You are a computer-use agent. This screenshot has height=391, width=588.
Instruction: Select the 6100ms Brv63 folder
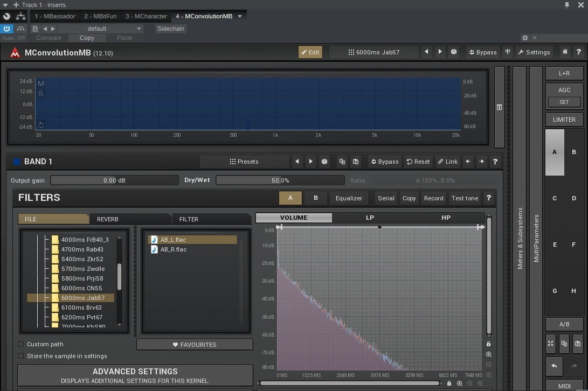[x=81, y=308]
